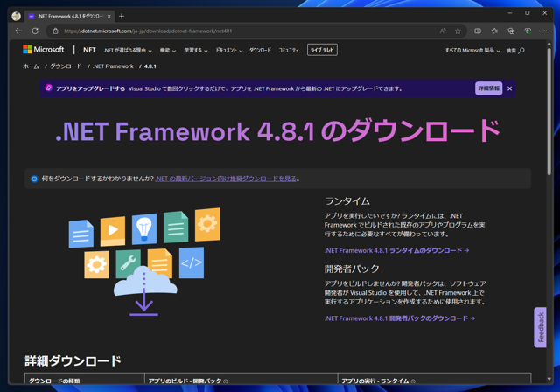Expand the 学習する dropdown menu
Viewport: 560px width, 392px height.
click(x=196, y=51)
